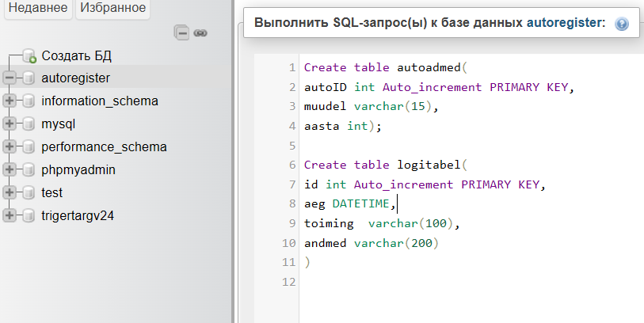Open the Избранное tab
The height and width of the screenshot is (323, 644).
(113, 8)
